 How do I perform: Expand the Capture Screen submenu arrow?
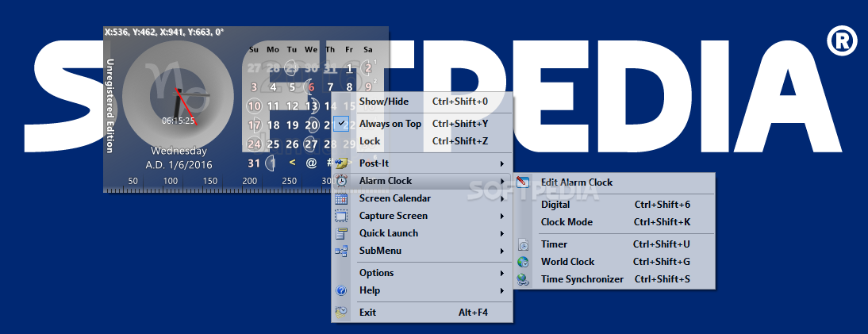tap(502, 216)
